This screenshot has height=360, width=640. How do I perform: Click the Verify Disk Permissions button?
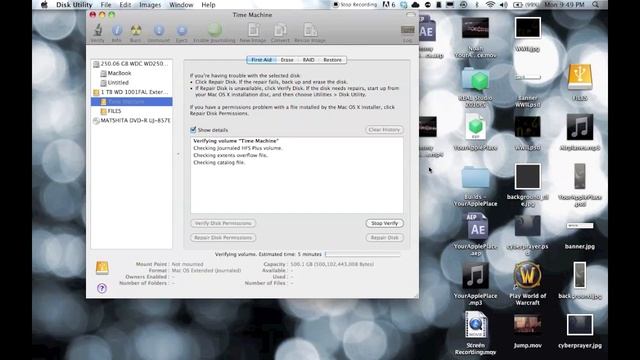coord(223,223)
